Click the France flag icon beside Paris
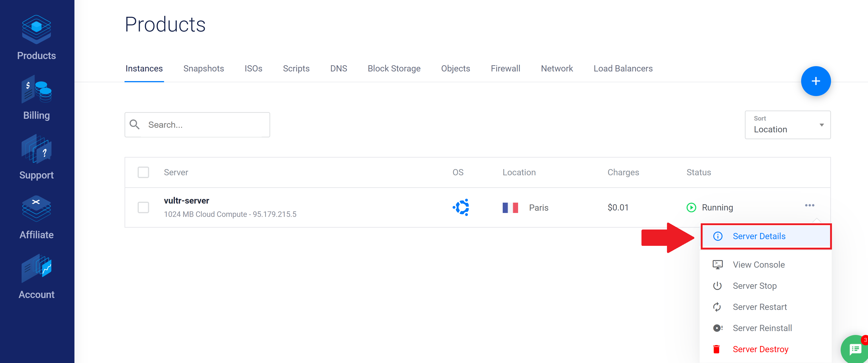This screenshot has height=363, width=868. pos(510,208)
